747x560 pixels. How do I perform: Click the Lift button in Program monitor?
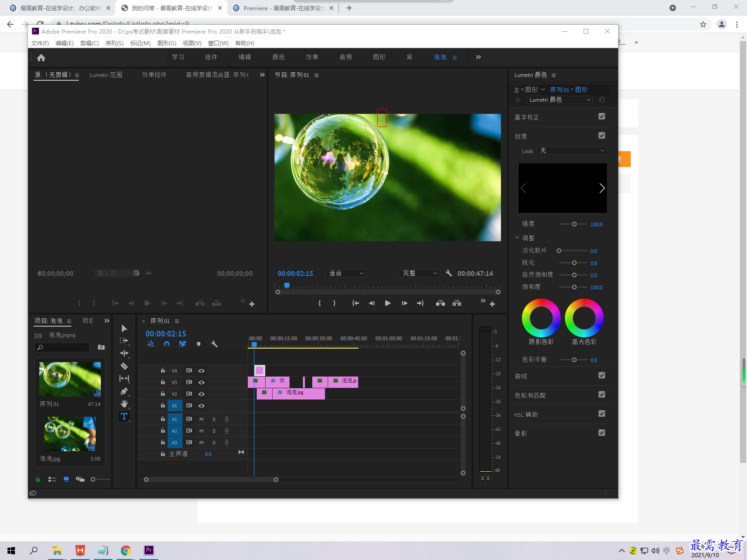[440, 303]
